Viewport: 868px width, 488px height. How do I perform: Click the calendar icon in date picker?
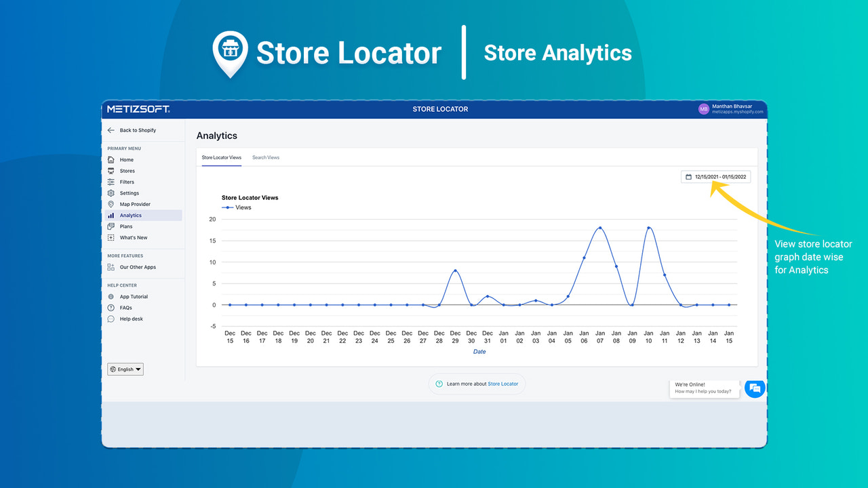click(689, 176)
